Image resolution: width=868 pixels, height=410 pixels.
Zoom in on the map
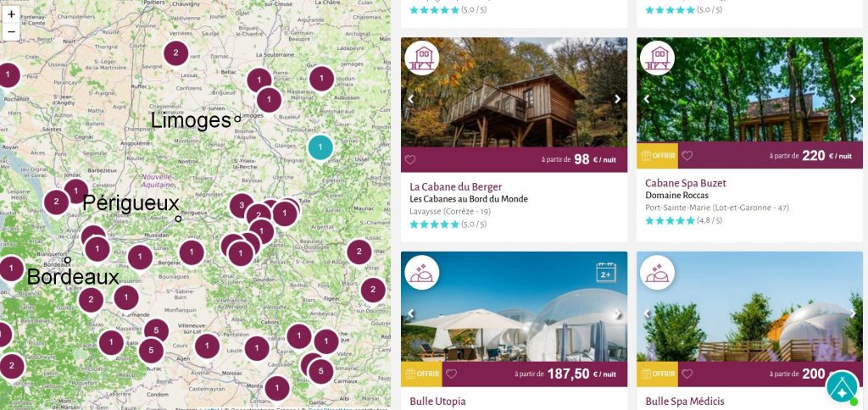coord(11,14)
